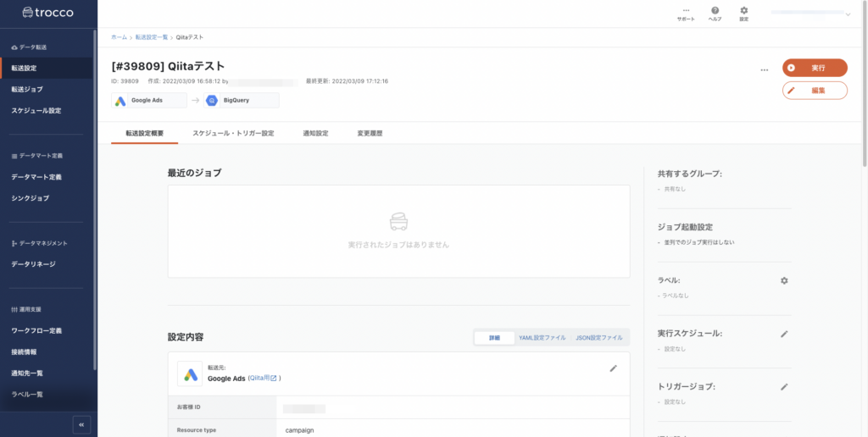
Task: Open the help question mark icon
Action: pyautogui.click(x=715, y=11)
